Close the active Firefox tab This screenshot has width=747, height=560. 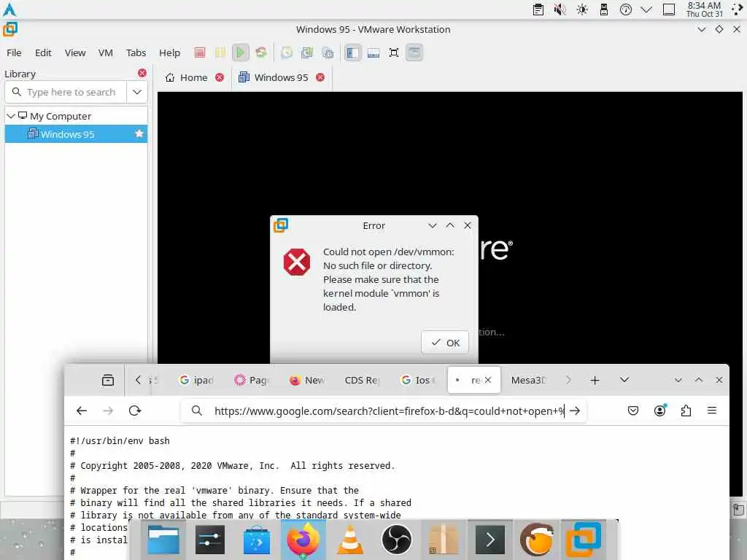(488, 380)
